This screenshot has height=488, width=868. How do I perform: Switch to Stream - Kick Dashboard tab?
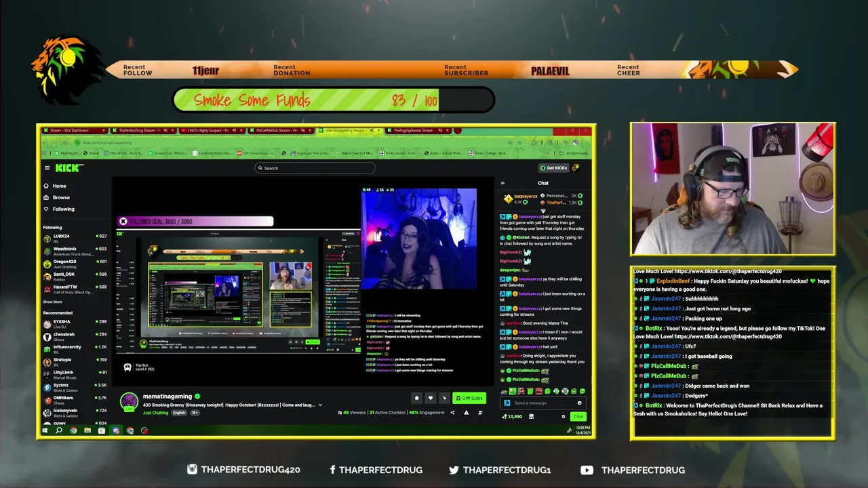(73, 130)
